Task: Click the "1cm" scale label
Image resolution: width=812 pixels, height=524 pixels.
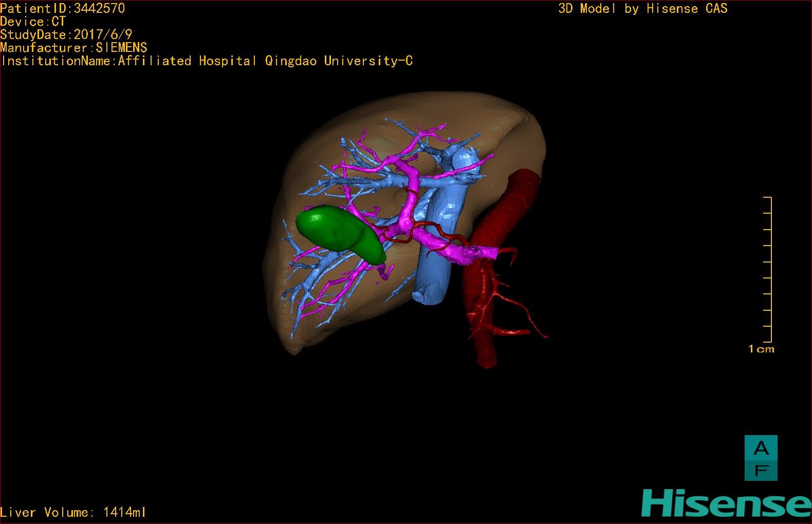Action: click(761, 349)
